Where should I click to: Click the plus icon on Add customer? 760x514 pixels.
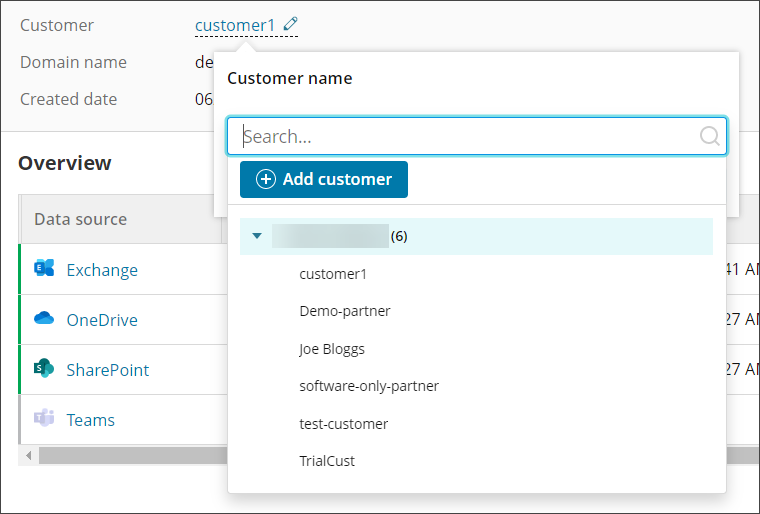pyautogui.click(x=266, y=180)
